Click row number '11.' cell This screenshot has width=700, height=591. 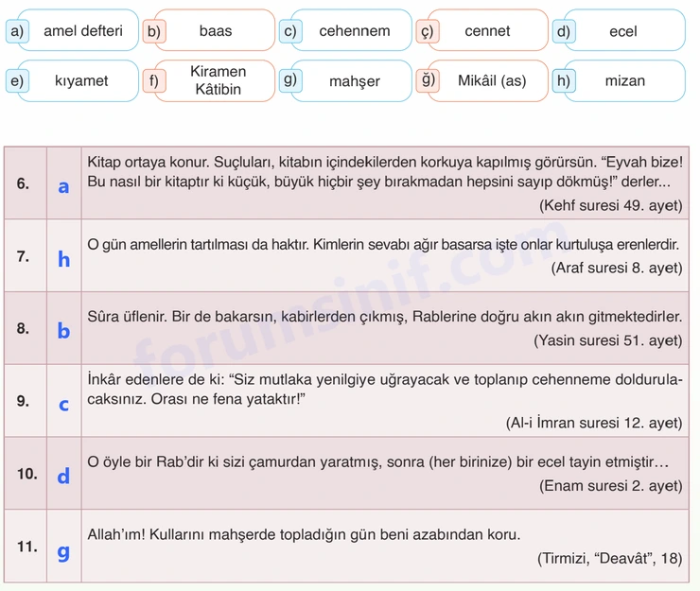point(26,546)
